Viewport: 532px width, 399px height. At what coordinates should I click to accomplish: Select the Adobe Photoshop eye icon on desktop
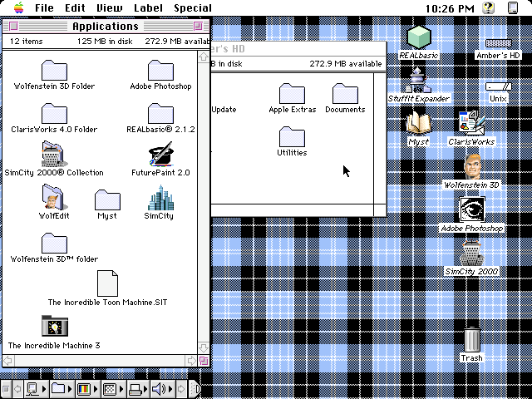pyautogui.click(x=472, y=209)
